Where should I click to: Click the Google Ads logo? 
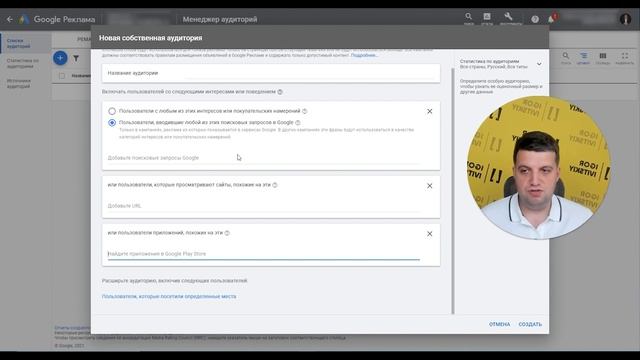tap(24, 19)
